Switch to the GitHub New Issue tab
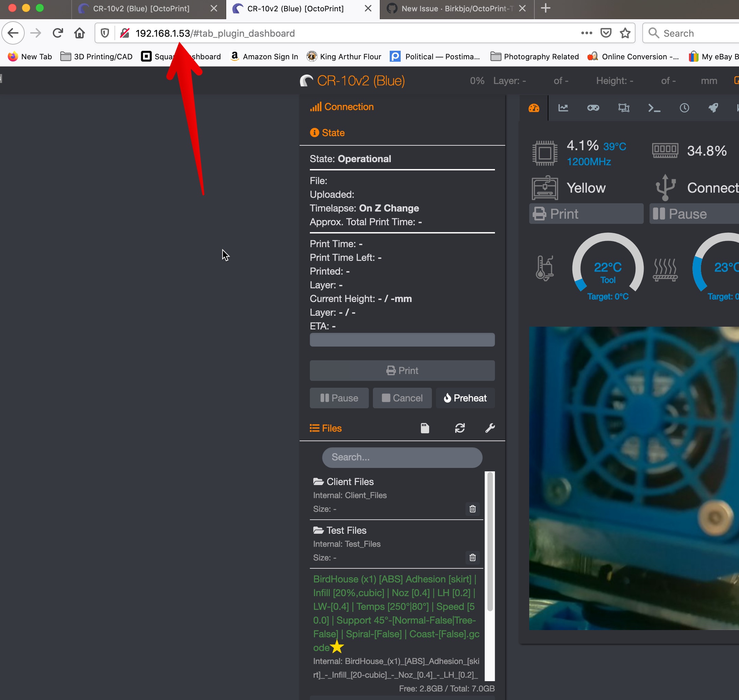This screenshot has height=700, width=739. (451, 9)
